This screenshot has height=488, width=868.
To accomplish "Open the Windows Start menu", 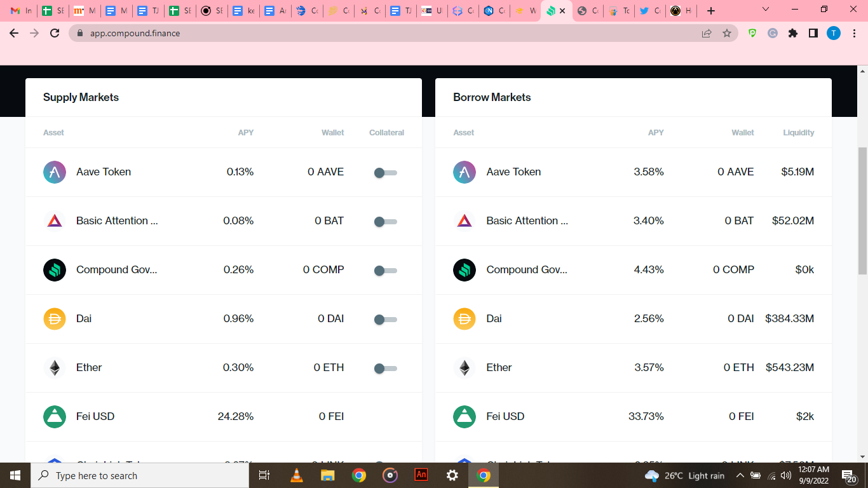I will pos(15,475).
